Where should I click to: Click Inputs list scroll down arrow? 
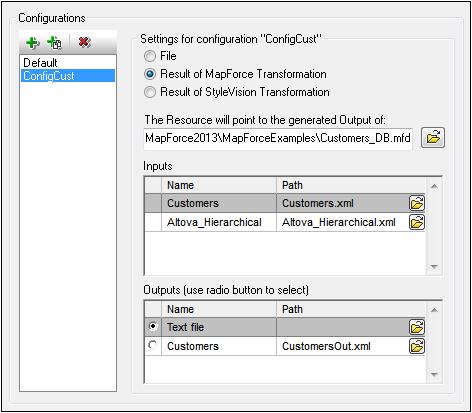pyautogui.click(x=434, y=267)
